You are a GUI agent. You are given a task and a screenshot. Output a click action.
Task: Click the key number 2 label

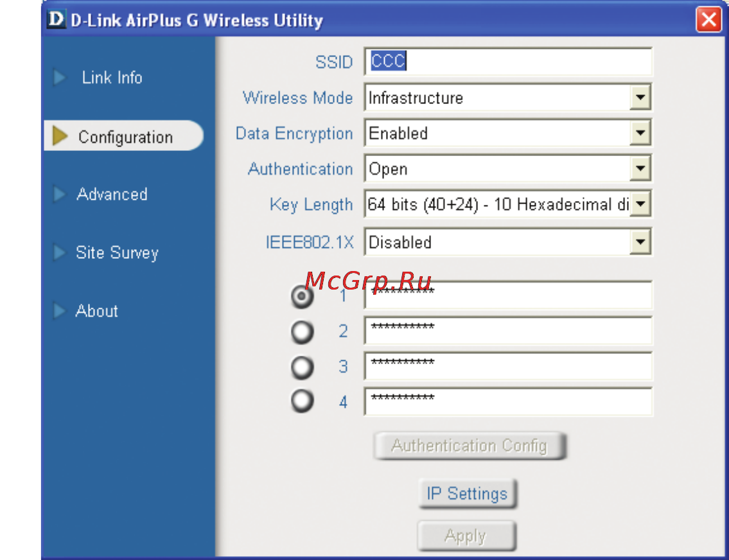(343, 331)
